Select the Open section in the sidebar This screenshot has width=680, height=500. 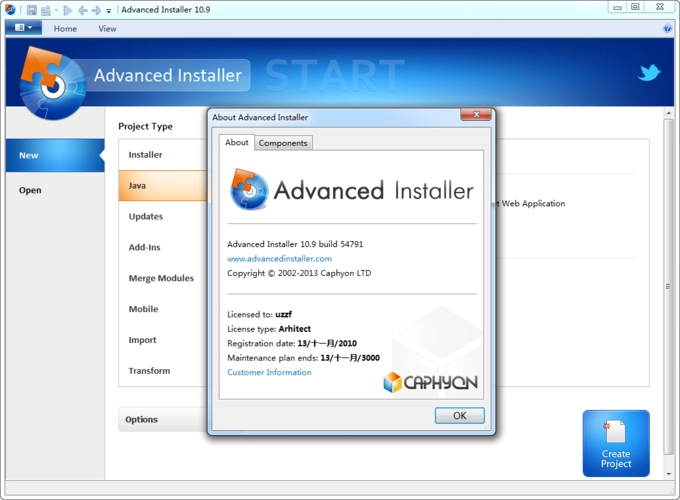click(55, 190)
